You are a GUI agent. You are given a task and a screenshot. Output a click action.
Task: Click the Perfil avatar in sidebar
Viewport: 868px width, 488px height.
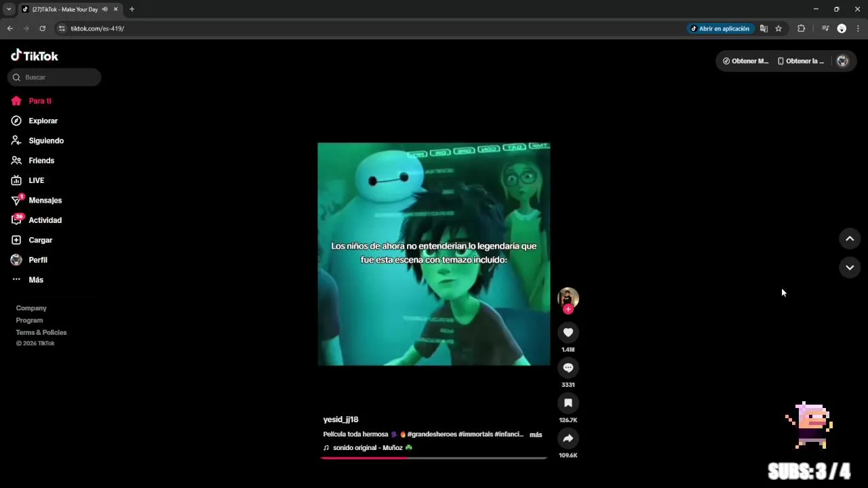(x=16, y=260)
